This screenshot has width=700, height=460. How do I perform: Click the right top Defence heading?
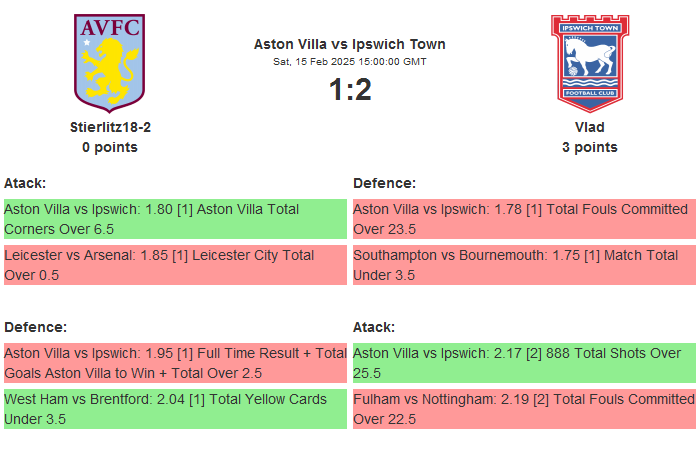pos(384,183)
